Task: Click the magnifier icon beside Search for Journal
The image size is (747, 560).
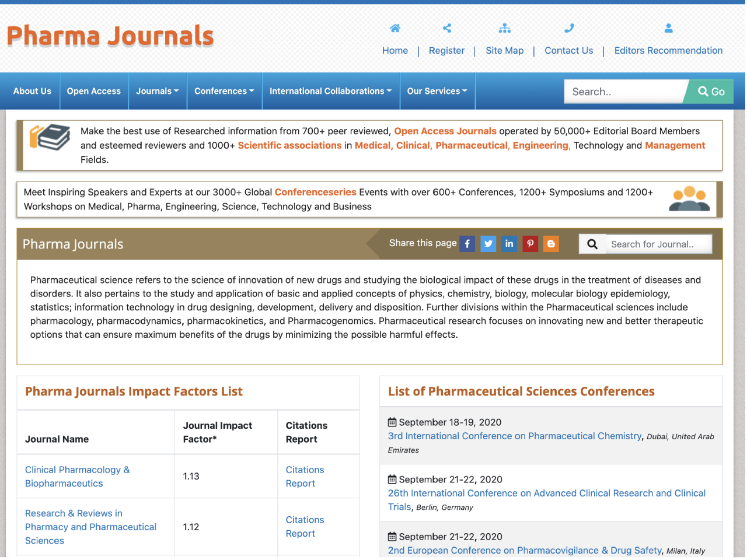Action: point(592,244)
